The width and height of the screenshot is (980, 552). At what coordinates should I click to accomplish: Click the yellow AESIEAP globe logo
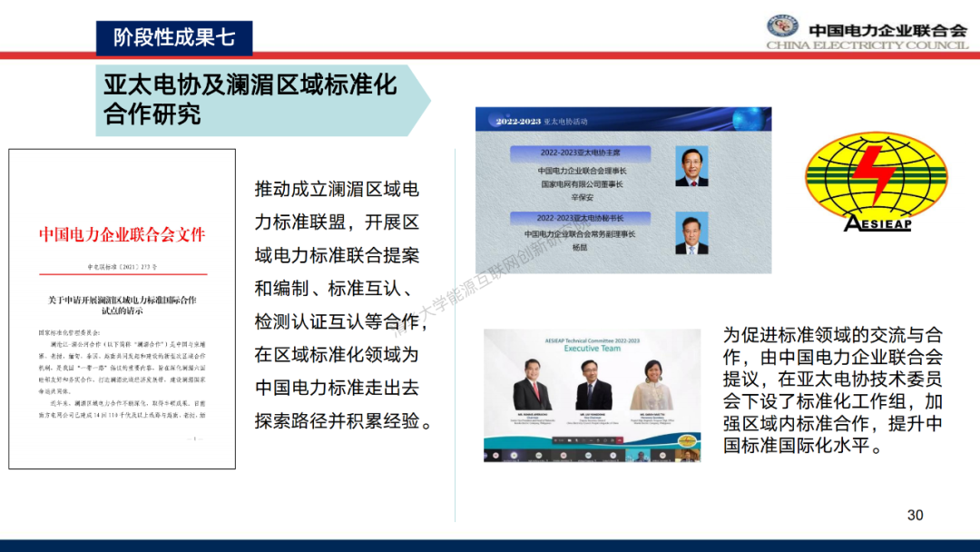877,182
